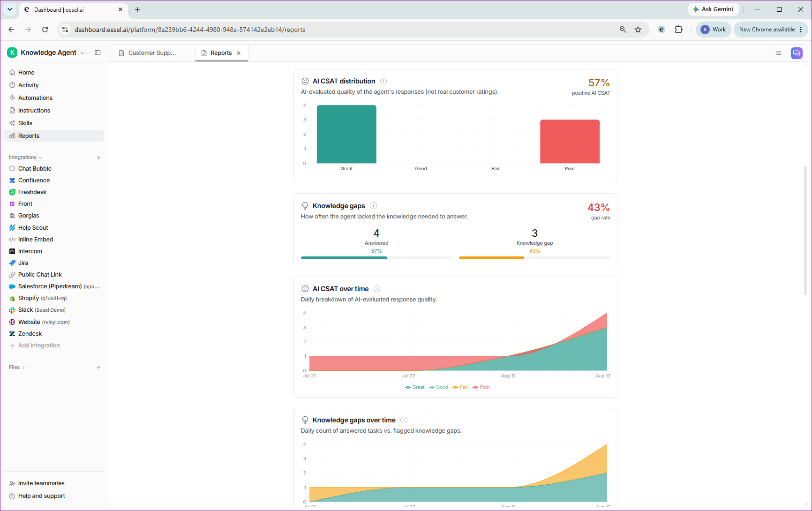This screenshot has height=511, width=812.
Task: Open the hamburger menu icon beside chat button
Action: click(x=779, y=53)
